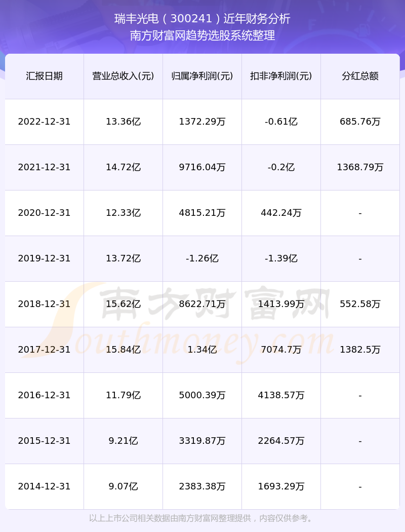
Task: Select the 2022-12-31 date cell
Action: point(45,122)
